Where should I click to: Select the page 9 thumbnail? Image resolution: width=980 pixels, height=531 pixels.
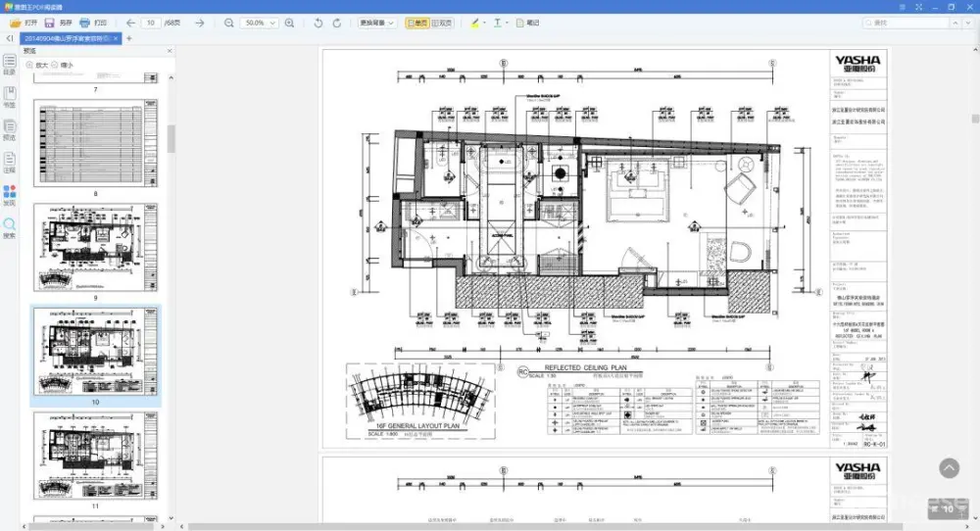pos(96,250)
